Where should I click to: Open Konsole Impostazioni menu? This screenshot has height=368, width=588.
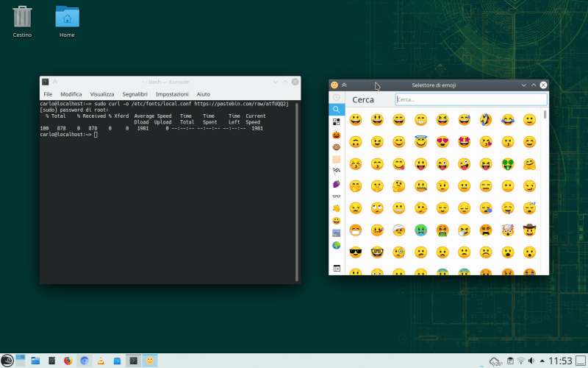[172, 94]
